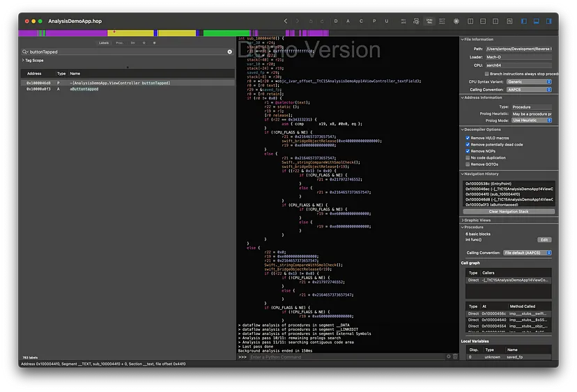577x392 pixels.
Task: Mark selection as data with D button
Action: coord(337,22)
